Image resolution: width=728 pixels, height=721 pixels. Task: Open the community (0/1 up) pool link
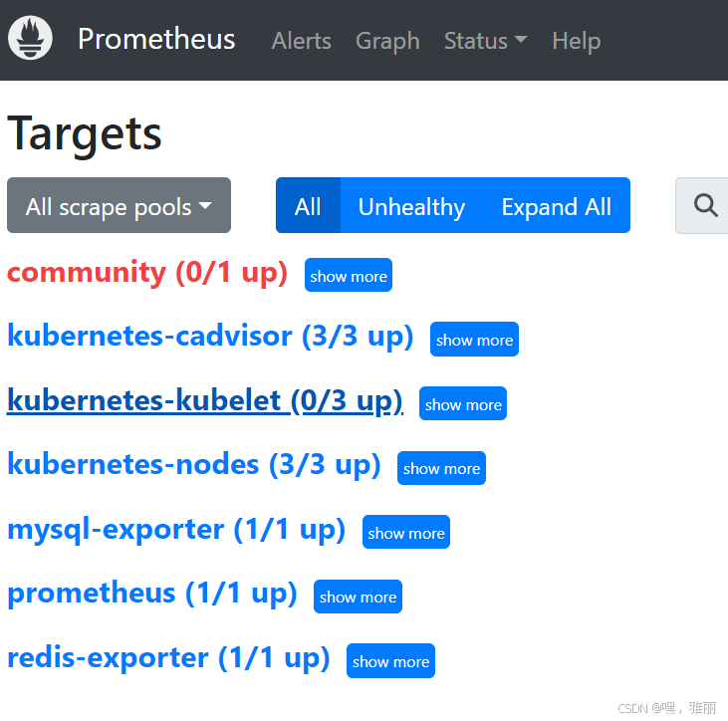pyautogui.click(x=147, y=273)
